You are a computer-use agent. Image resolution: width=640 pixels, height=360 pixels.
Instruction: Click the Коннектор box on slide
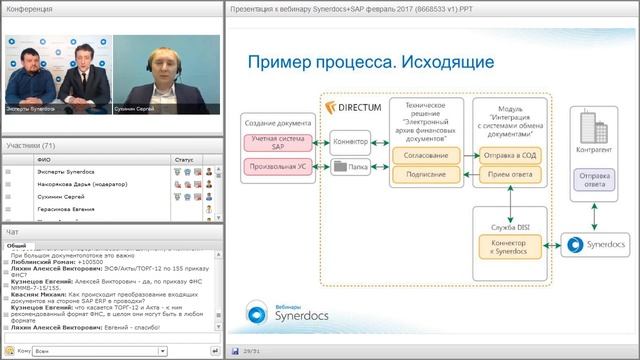(x=350, y=142)
